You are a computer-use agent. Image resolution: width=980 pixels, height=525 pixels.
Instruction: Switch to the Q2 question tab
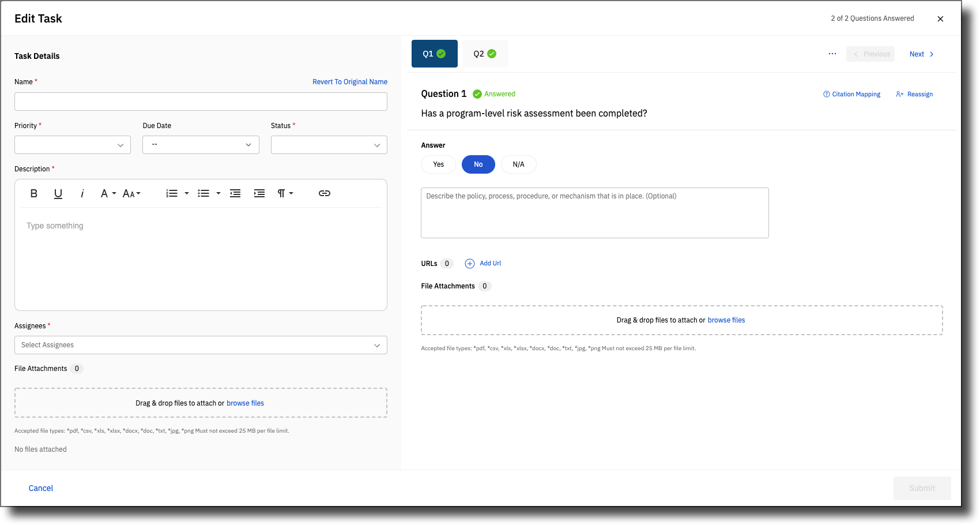pos(485,53)
